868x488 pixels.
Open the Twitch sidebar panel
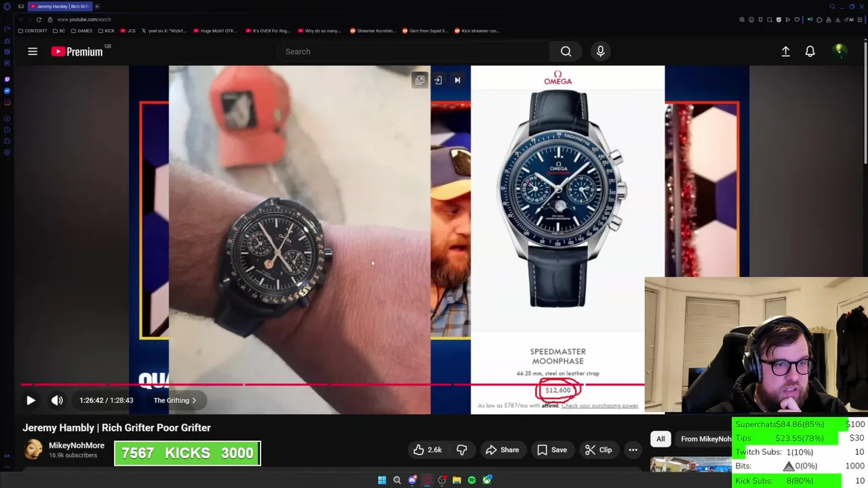(7, 79)
